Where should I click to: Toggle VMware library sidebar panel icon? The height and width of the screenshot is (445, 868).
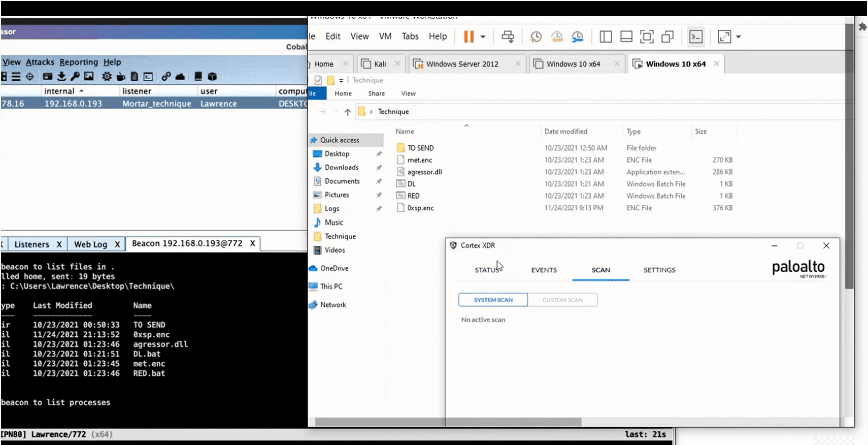(x=606, y=37)
